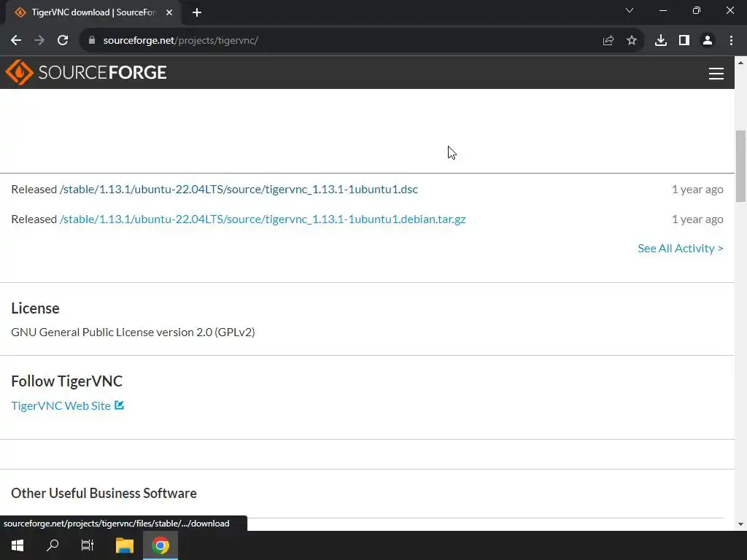Click See All Activity link

coord(681,249)
